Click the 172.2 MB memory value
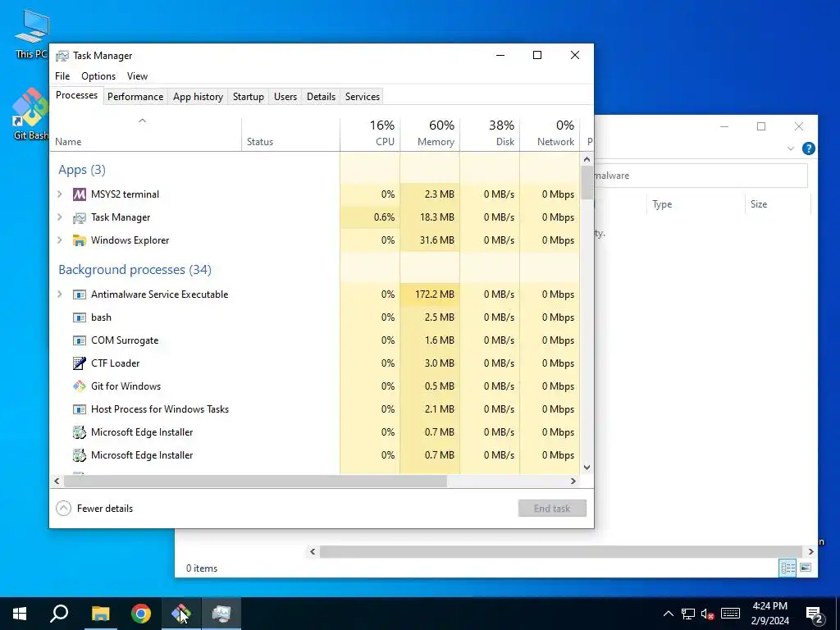The image size is (840, 630). pos(435,294)
